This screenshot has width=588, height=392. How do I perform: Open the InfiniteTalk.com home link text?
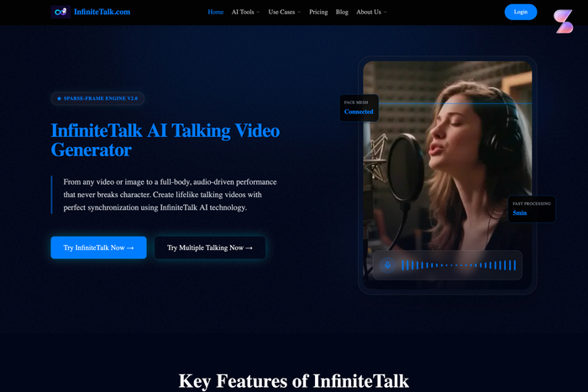[x=102, y=12]
